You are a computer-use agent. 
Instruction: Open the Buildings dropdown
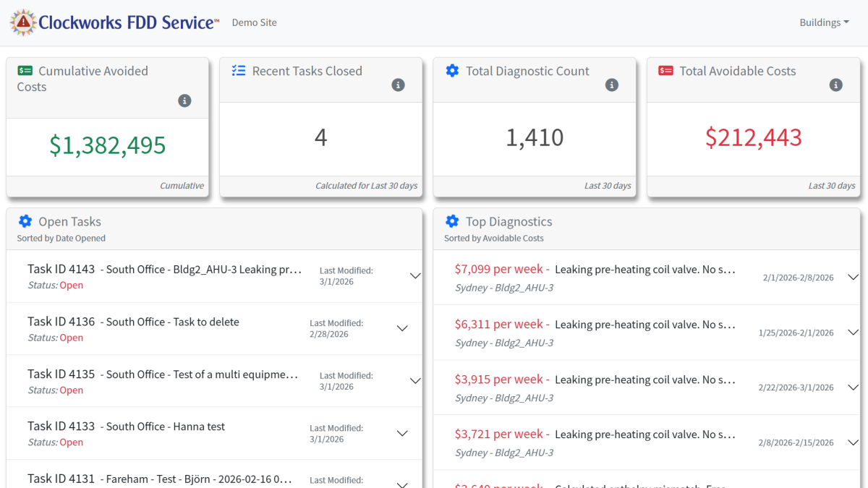coord(824,22)
